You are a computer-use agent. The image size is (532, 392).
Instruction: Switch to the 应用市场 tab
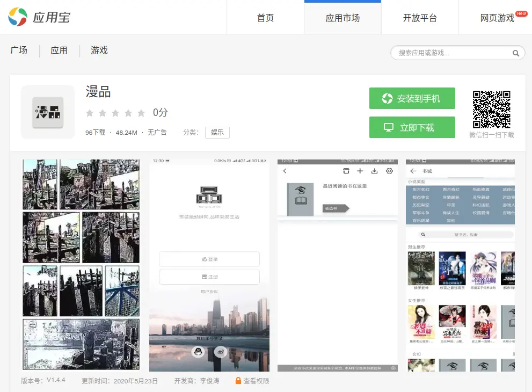click(x=342, y=18)
